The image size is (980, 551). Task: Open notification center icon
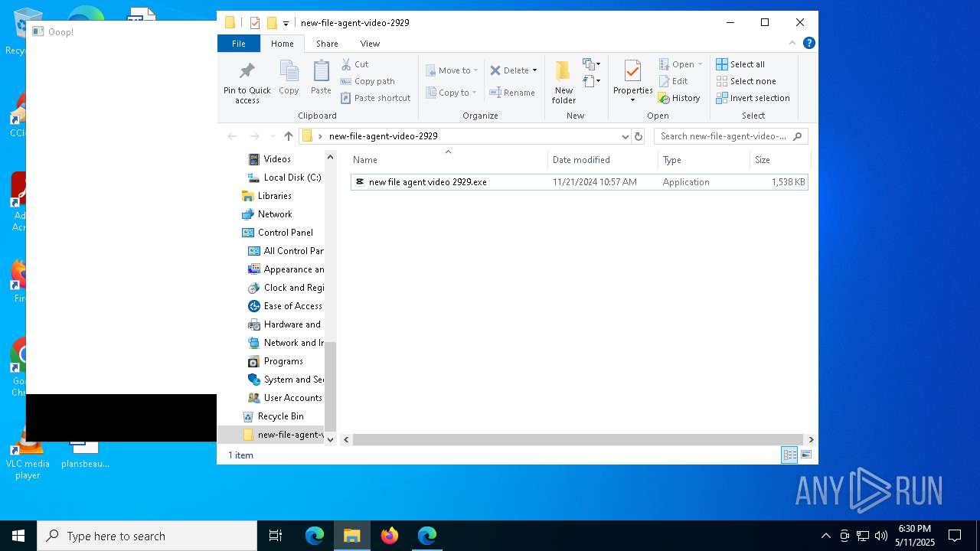click(955, 536)
